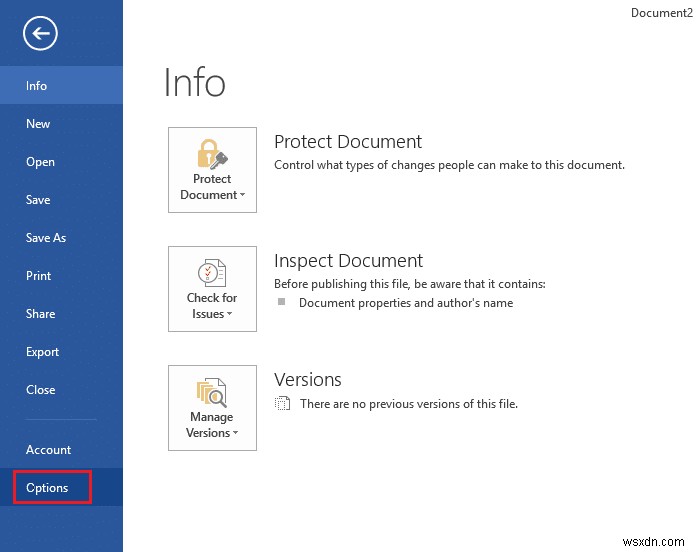Click the Protect Document lock and key icon
This screenshot has width=696, height=552.
(212, 154)
